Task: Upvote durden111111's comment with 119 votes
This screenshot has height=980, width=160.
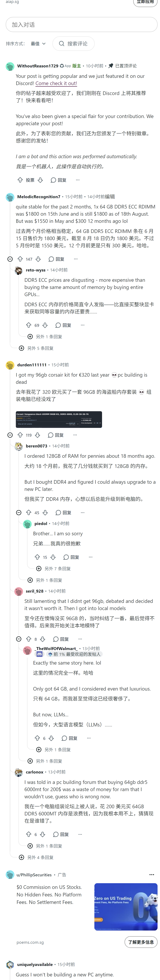Action: click(x=20, y=435)
